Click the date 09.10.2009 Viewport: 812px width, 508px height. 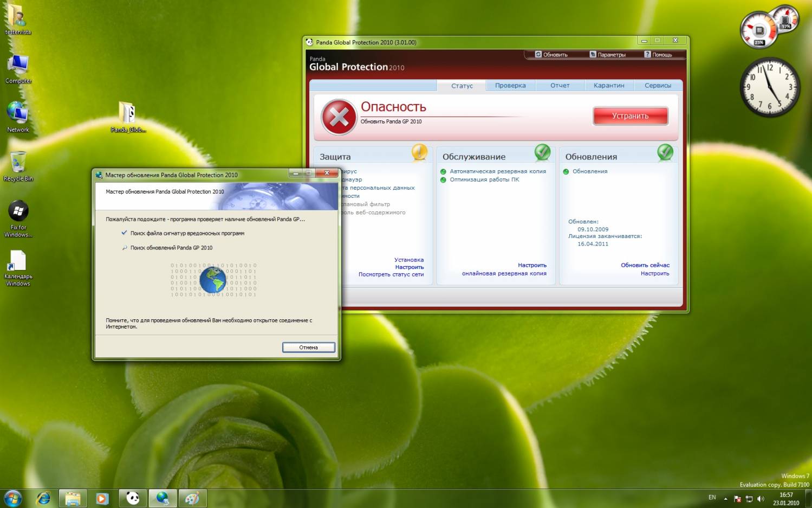point(593,229)
